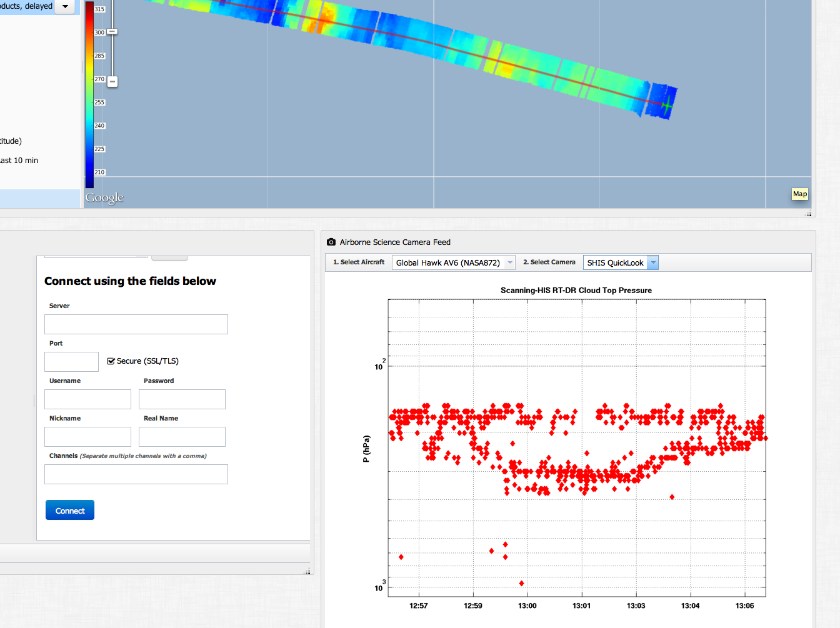Click the splitter handle left of the color scale

pyautogui.click(x=82, y=67)
